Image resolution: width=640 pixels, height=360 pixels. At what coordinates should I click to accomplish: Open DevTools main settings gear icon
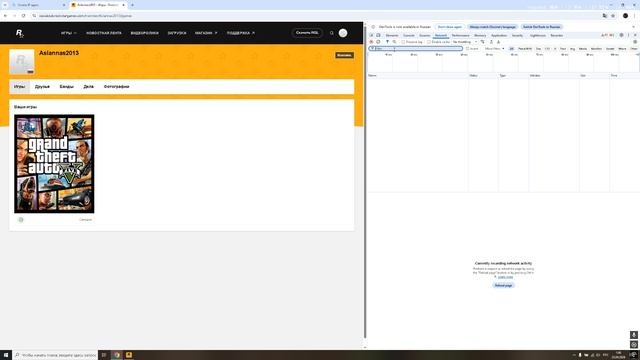pos(622,36)
